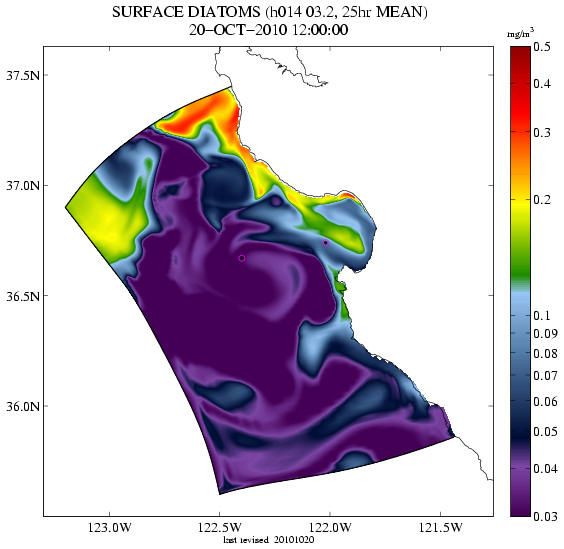Viewport: 564px width, 549px height.
Task: Click the yellow band of the colorbar
Action: click(x=520, y=209)
